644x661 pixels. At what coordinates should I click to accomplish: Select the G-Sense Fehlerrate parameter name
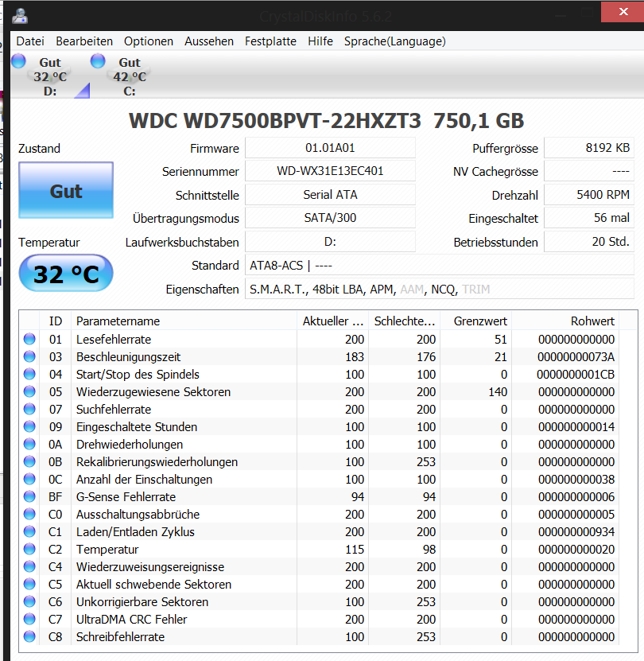[x=126, y=497]
